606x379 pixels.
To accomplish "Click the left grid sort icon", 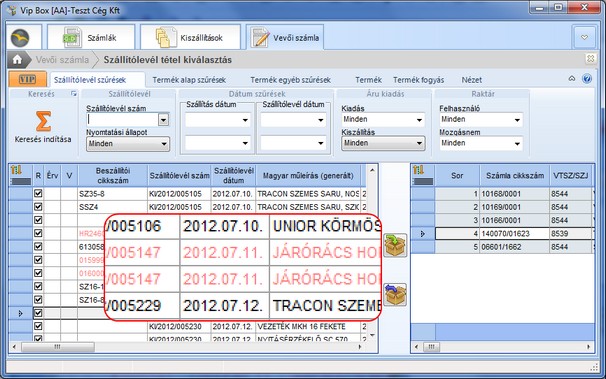I will 16,170.
